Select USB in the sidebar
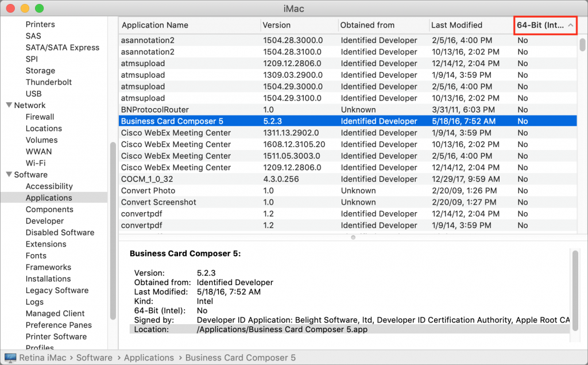The image size is (588, 365). pos(33,94)
